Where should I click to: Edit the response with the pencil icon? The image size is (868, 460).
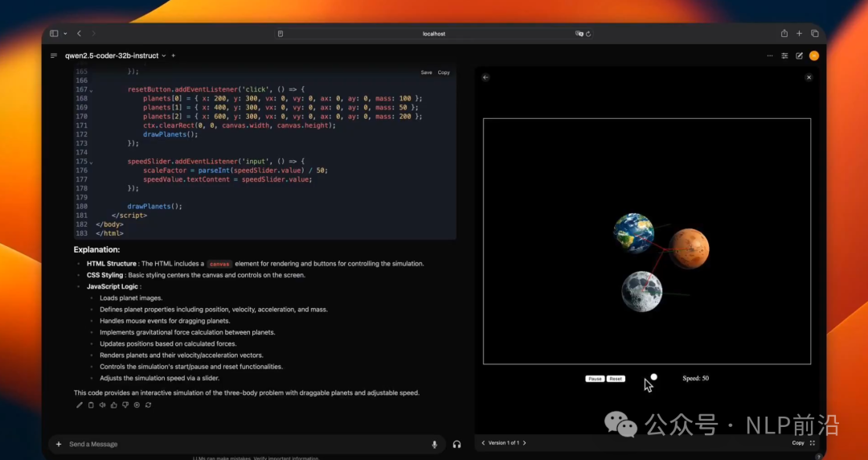pos(79,405)
